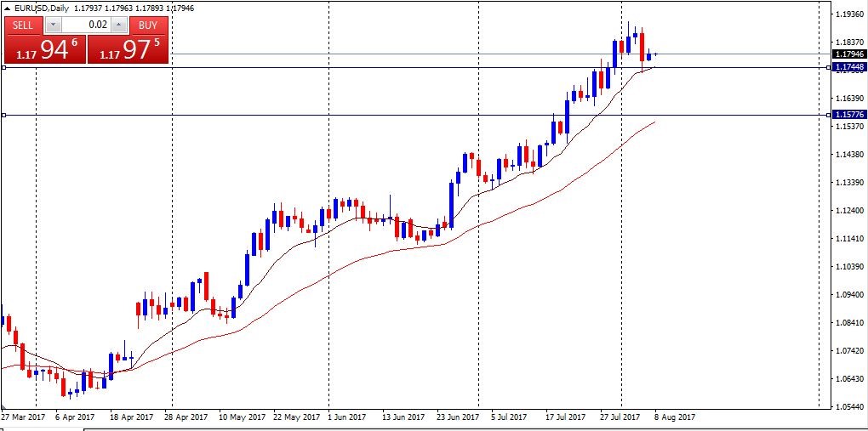The width and height of the screenshot is (868, 431).
Task: Click the 1 Jun 2017 date label
Action: tap(347, 417)
